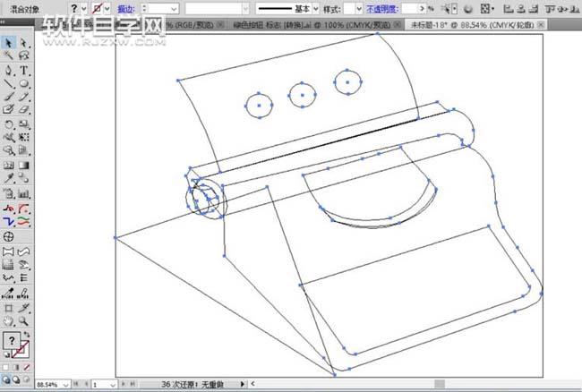The width and height of the screenshot is (582, 392).
Task: Open status bar display options arrow
Action: [243, 384]
